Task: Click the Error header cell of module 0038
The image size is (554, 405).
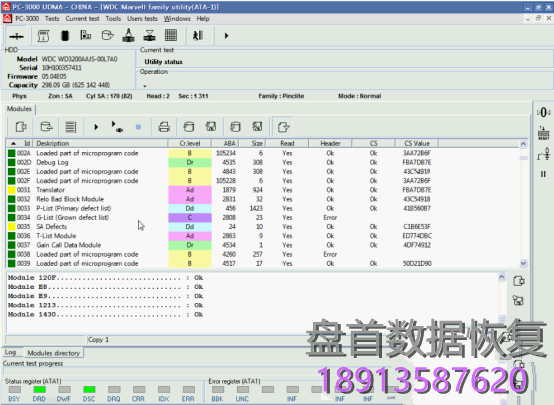Action: point(330,254)
